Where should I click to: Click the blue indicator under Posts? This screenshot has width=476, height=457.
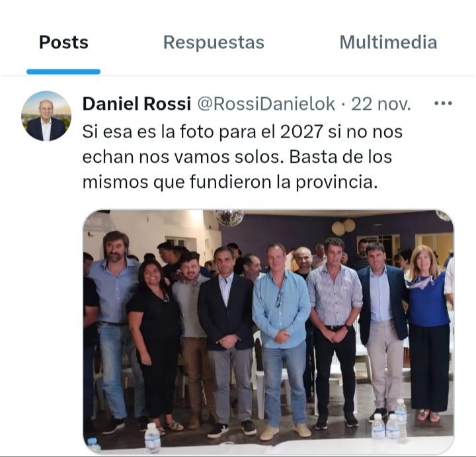pos(63,71)
